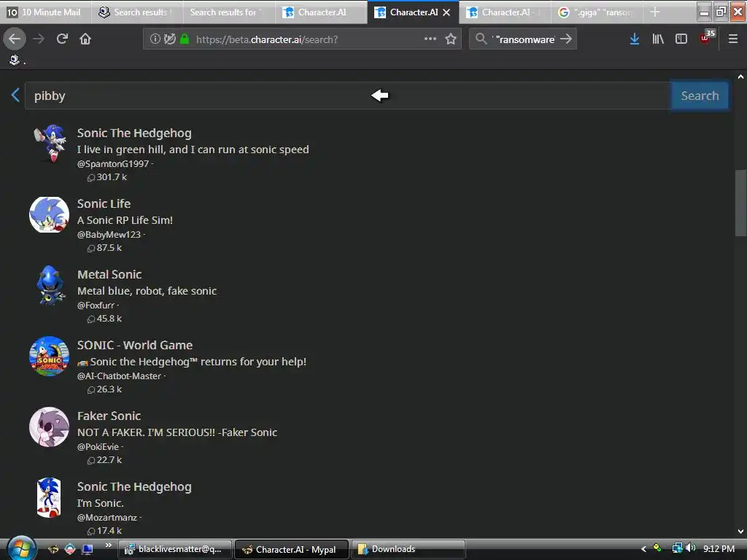
Task: Open the volume speaker tray icon
Action: pos(690,548)
